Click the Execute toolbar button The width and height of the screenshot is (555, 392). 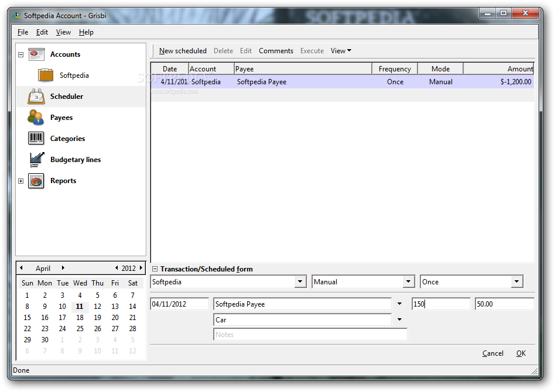coord(312,50)
